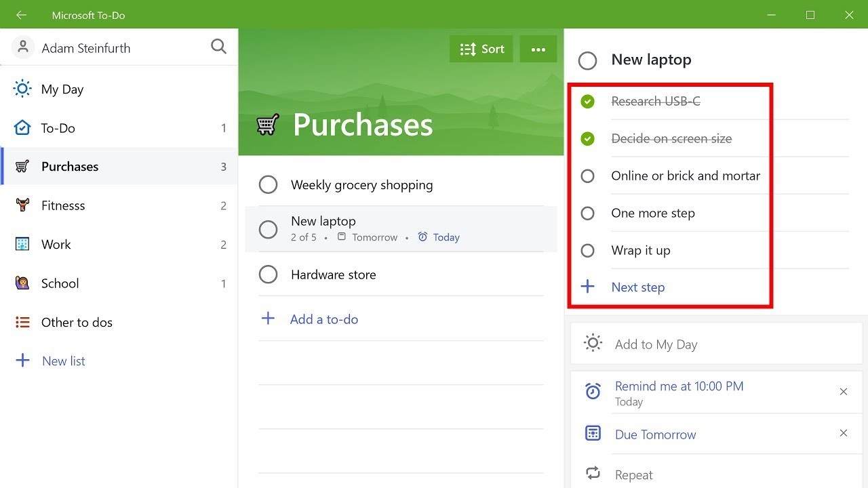Image resolution: width=868 pixels, height=488 pixels.
Task: Click plus icon beside Add a to-do
Action: 269,319
